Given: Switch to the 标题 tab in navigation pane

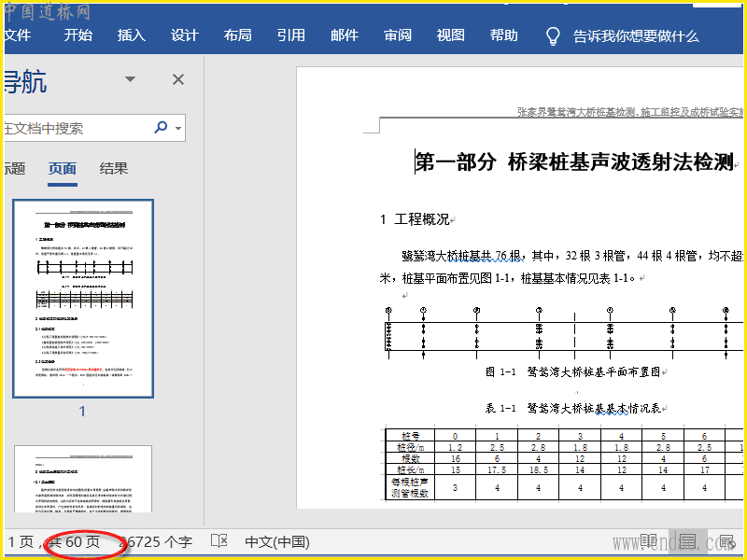Looking at the screenshot, I should pyautogui.click(x=14, y=169).
